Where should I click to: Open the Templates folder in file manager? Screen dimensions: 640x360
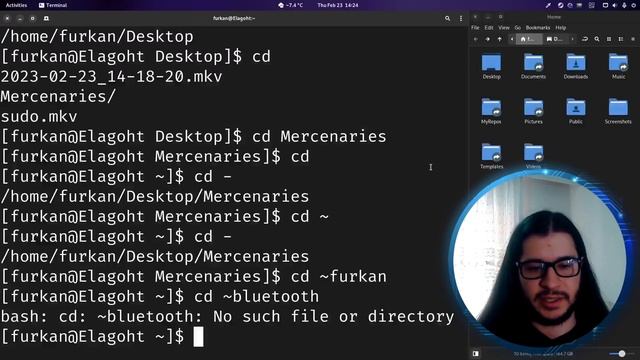click(491, 156)
